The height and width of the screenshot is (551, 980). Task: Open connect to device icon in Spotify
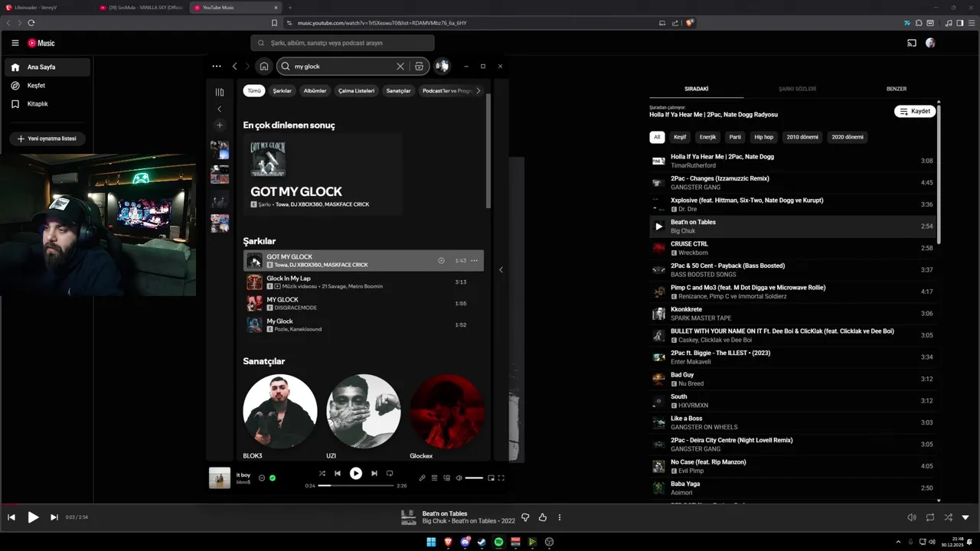pos(447,478)
